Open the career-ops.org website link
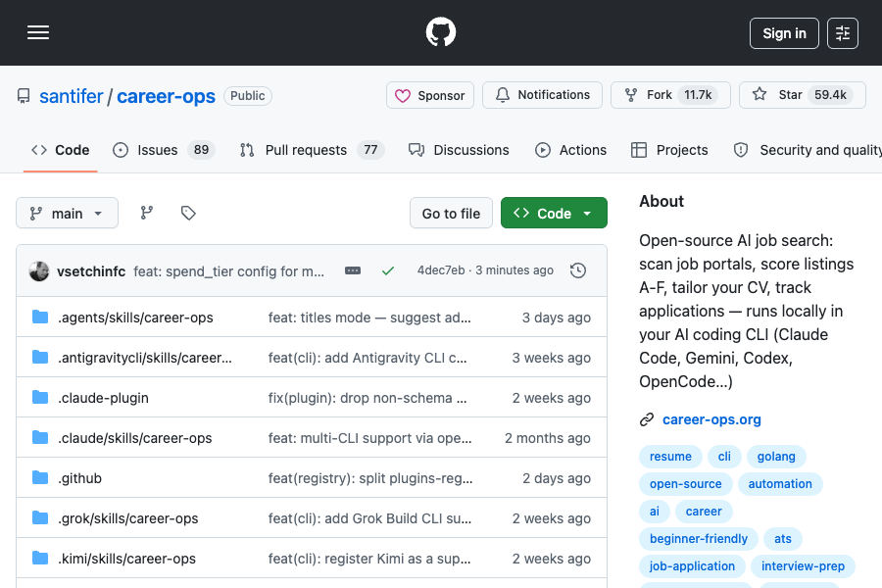The height and width of the screenshot is (588, 882). tap(711, 419)
